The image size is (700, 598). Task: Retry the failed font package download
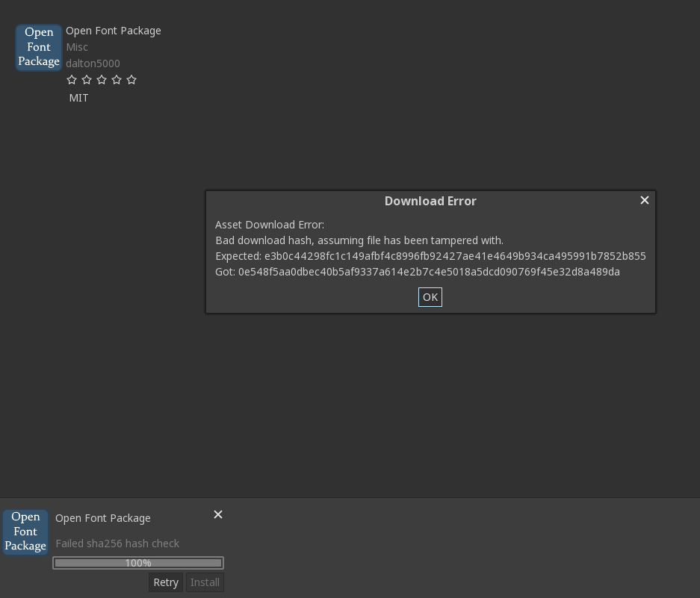166,582
